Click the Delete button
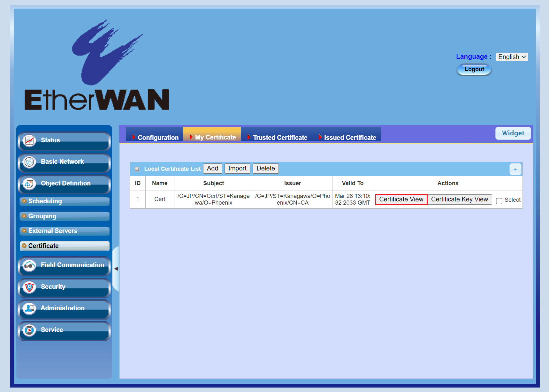549x392 pixels. 266,169
